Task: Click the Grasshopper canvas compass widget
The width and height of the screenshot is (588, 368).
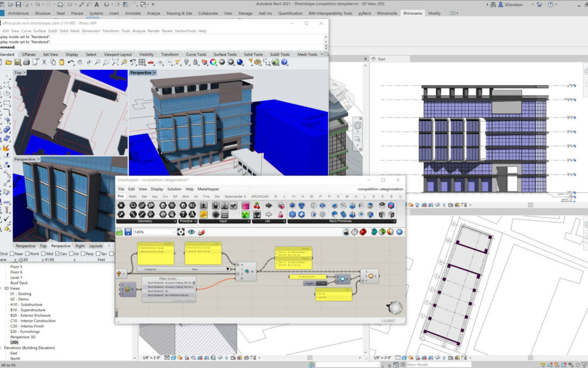Action: [395, 308]
